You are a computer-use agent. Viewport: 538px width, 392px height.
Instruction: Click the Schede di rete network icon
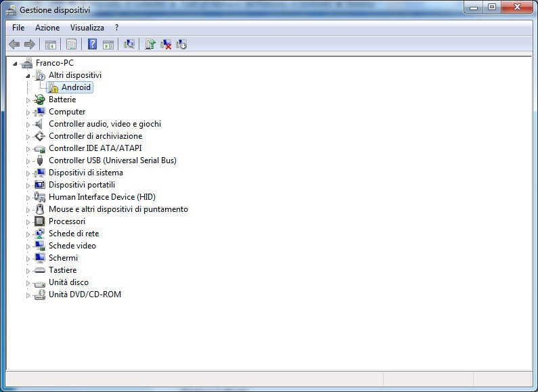40,234
